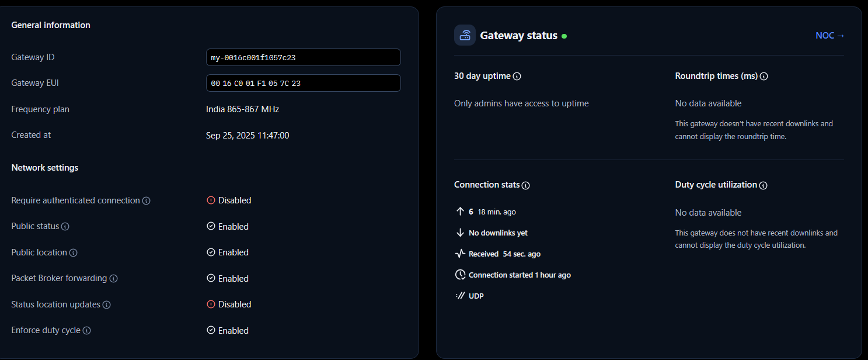Click the gateway router icon beside Gateway status
The image size is (868, 360).
coord(465,35)
